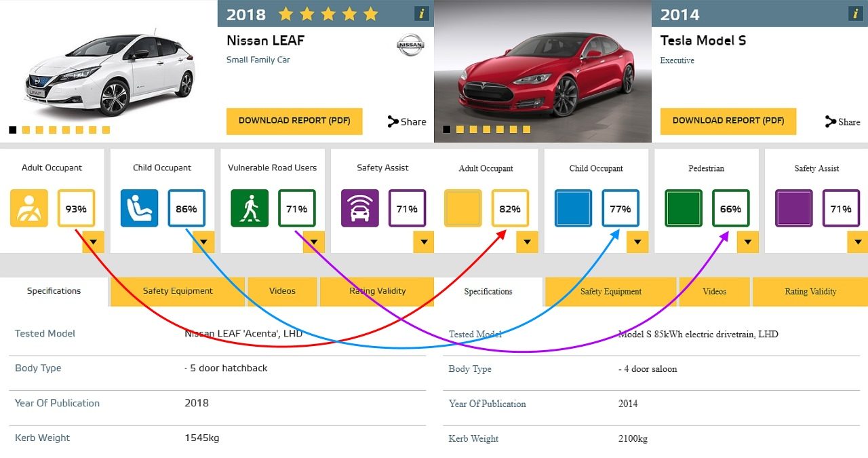Screen dimensions: 868x458
Task: Click the Nissan LEAF title
Action: click(265, 41)
